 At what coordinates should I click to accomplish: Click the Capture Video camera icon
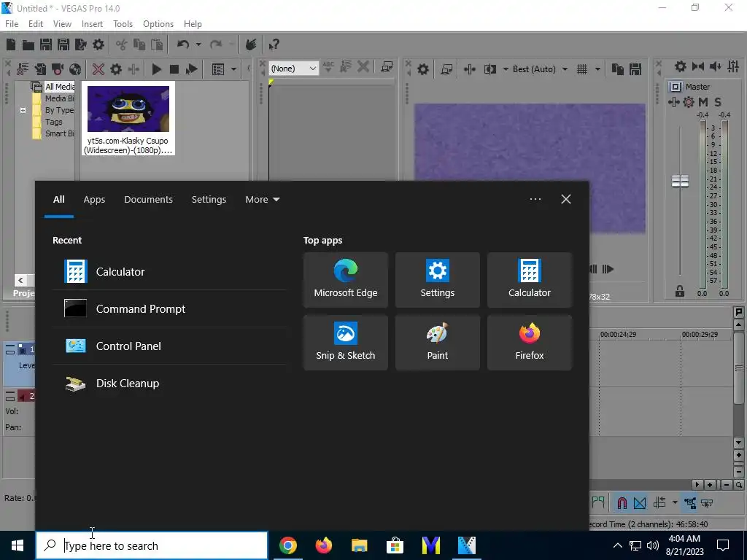click(x=58, y=69)
